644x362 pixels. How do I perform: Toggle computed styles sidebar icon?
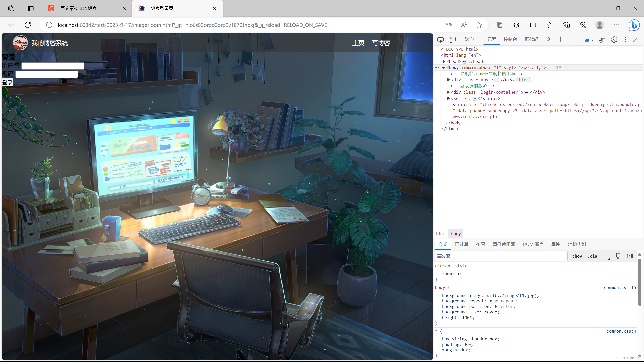tap(630, 256)
